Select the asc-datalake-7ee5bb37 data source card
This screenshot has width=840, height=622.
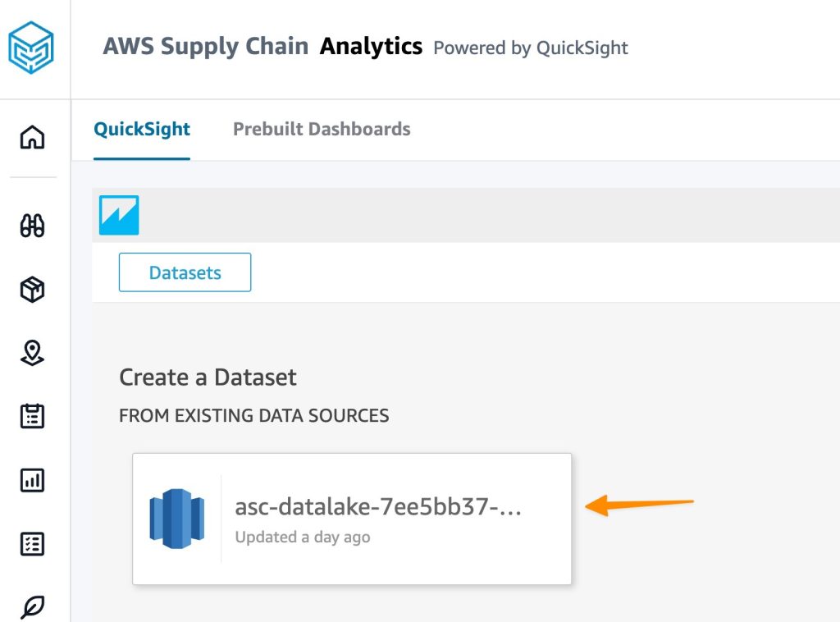pos(352,519)
